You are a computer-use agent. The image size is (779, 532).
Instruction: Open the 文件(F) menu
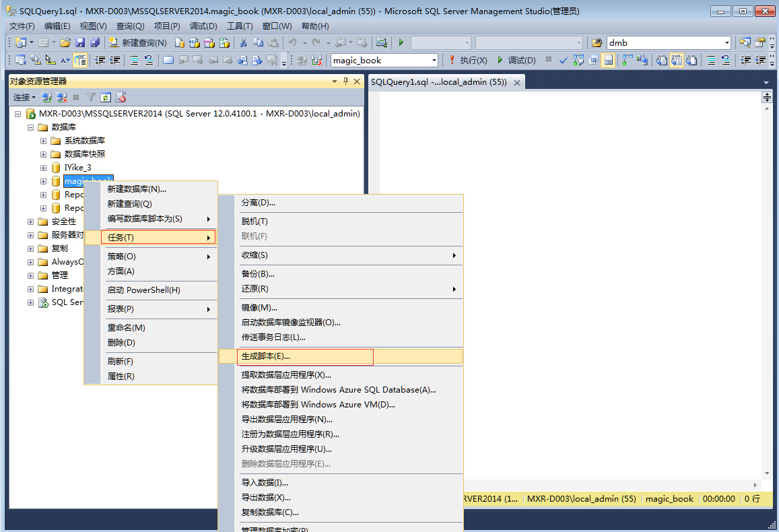[x=22, y=26]
